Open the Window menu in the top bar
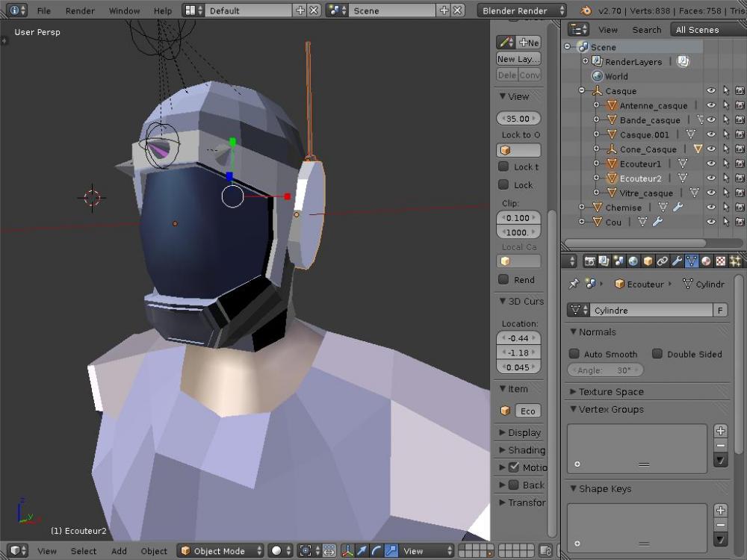 coord(124,11)
